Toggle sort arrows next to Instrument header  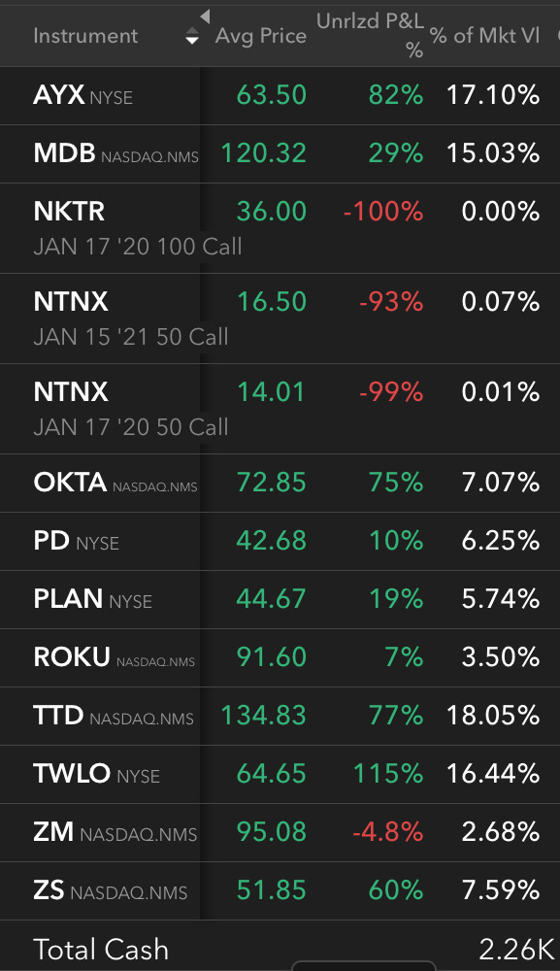tap(192, 36)
